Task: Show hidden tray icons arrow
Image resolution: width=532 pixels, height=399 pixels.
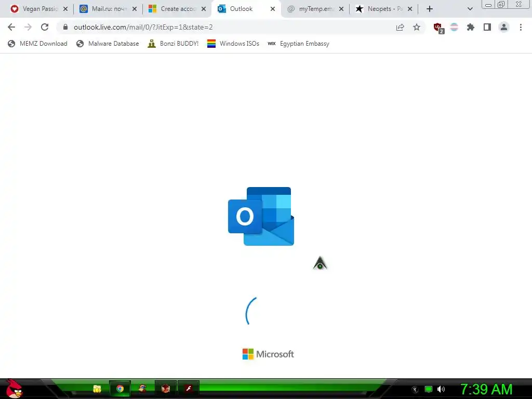Action: coord(415,390)
